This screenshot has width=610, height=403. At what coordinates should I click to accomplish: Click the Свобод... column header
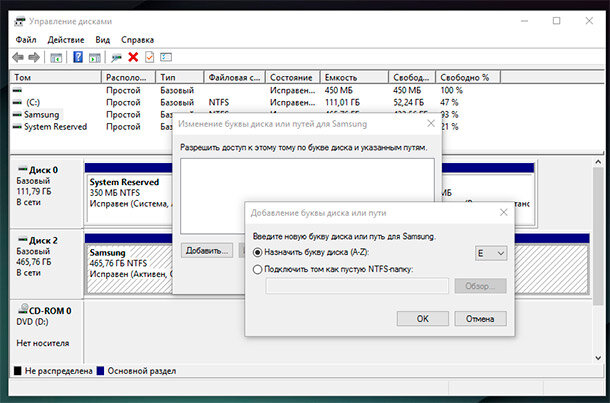pos(412,77)
